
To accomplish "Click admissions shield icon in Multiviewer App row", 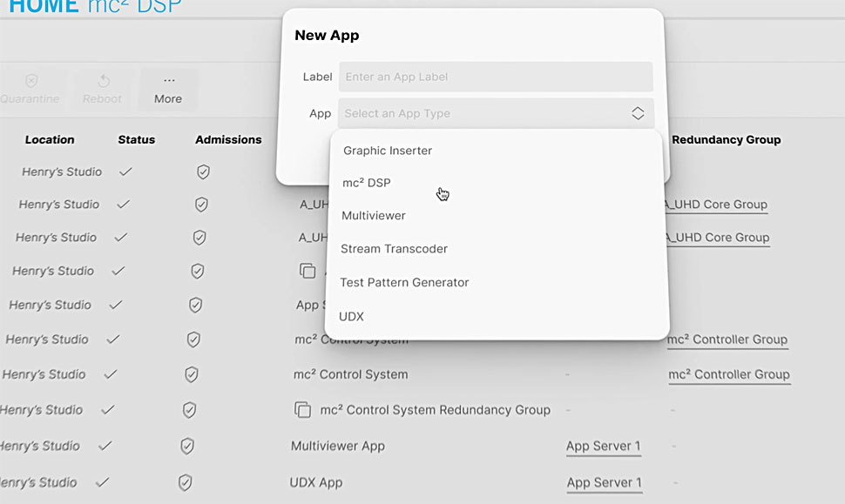I will tap(187, 447).
